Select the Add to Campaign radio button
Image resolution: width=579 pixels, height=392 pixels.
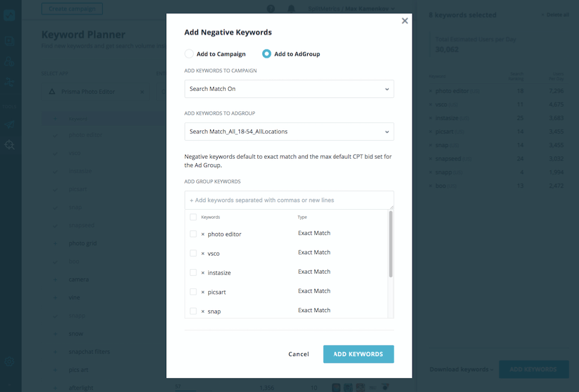[188, 53]
